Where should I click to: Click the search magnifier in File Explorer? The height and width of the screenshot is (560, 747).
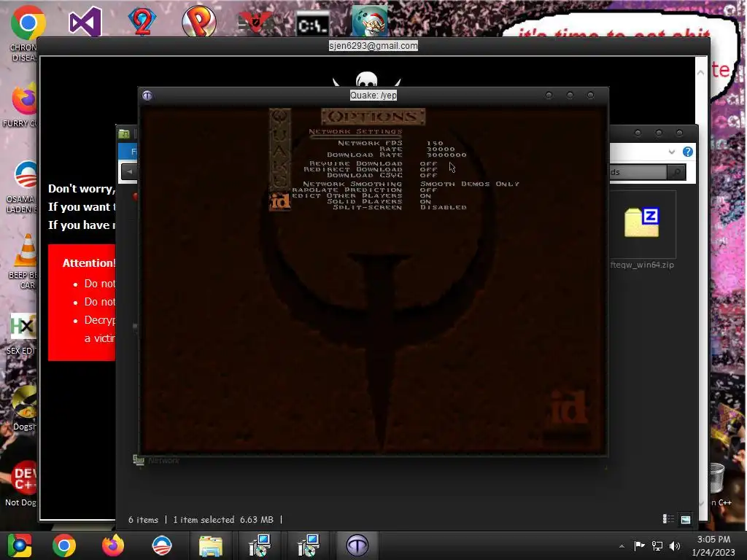[x=676, y=172]
